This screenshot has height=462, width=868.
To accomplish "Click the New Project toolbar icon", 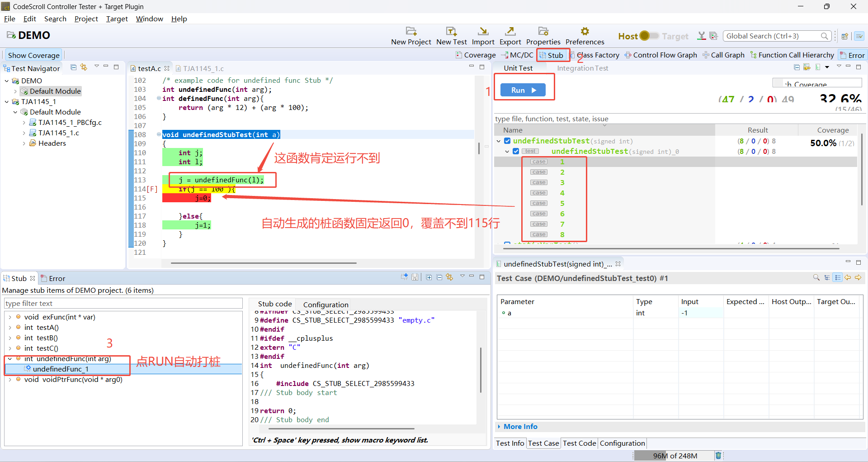I will [x=411, y=31].
